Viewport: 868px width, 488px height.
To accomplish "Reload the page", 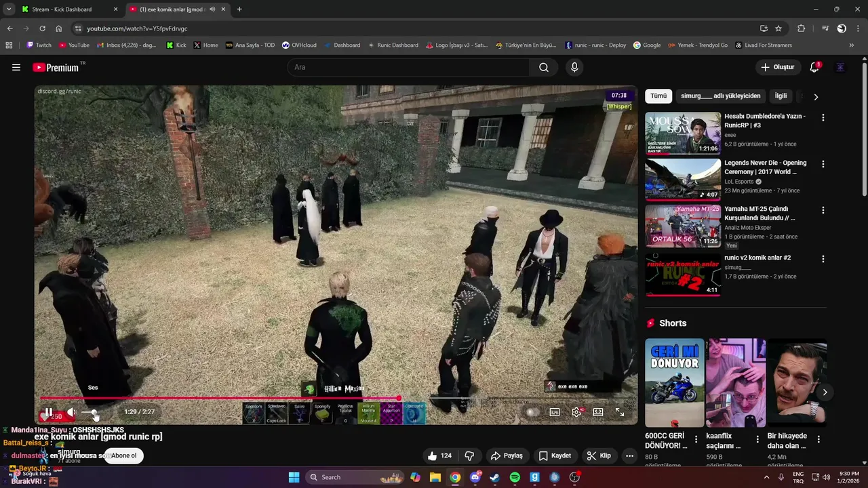I will (42, 28).
